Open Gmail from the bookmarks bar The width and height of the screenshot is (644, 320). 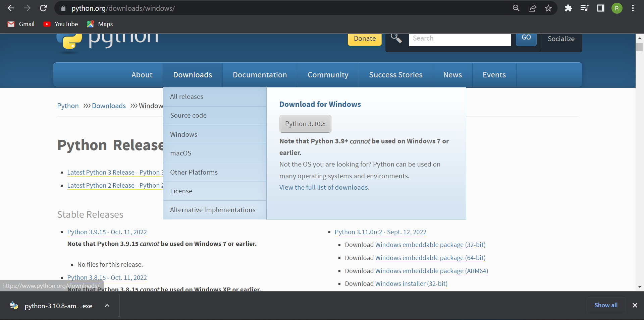pos(21,24)
